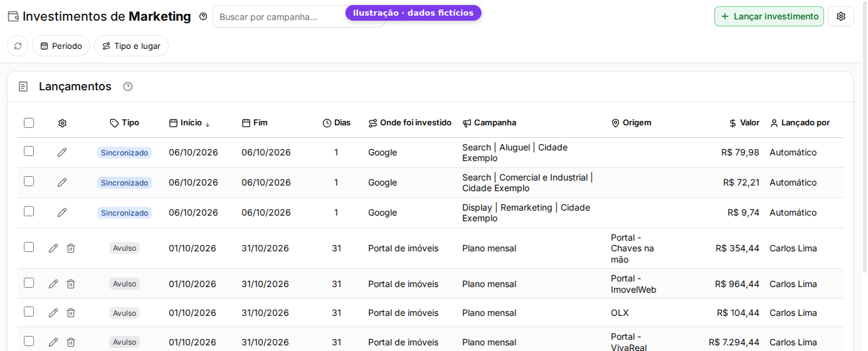This screenshot has width=868, height=351.
Task: Click the Buscar por campanha search field
Action: (299, 17)
